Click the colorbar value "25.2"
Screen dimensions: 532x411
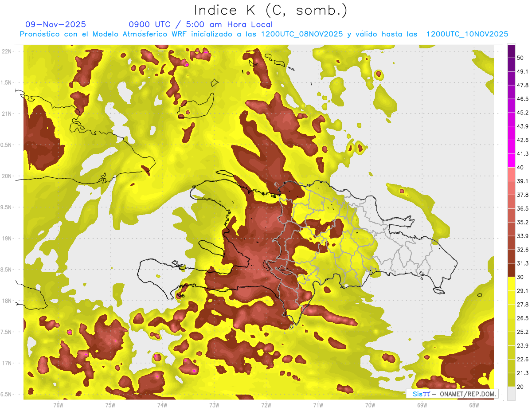coord(523,332)
